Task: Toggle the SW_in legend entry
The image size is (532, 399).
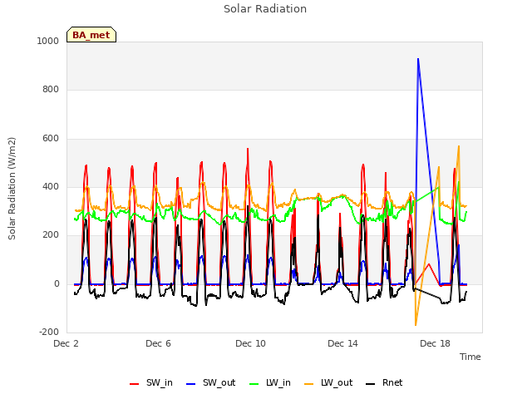Action: (x=151, y=382)
